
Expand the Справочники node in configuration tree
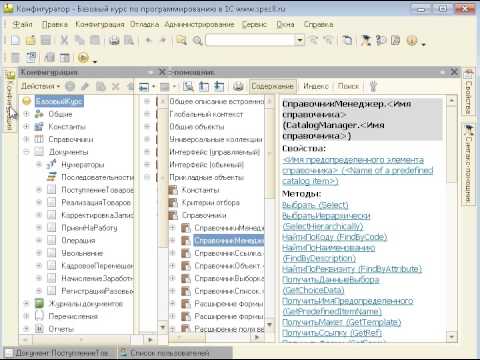click(26, 139)
